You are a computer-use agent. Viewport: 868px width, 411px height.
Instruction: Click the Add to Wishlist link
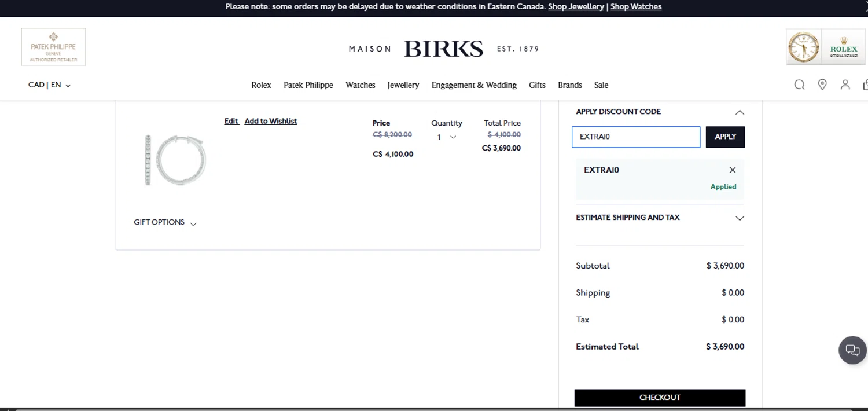coord(271,121)
